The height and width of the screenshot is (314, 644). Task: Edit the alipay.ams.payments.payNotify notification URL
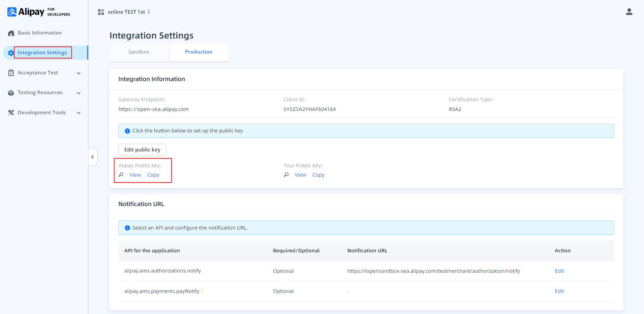(559, 291)
